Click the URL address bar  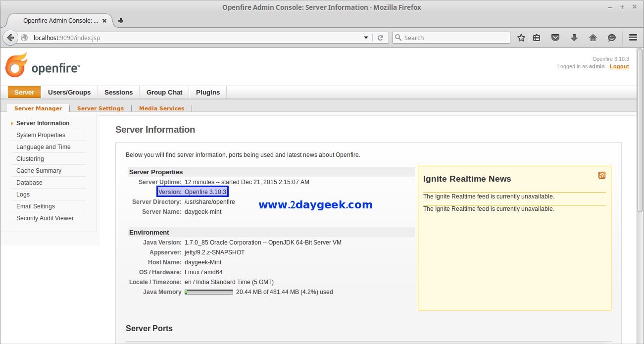198,38
